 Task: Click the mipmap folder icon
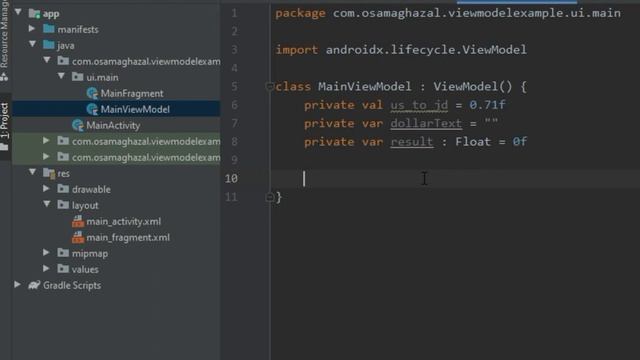point(63,253)
